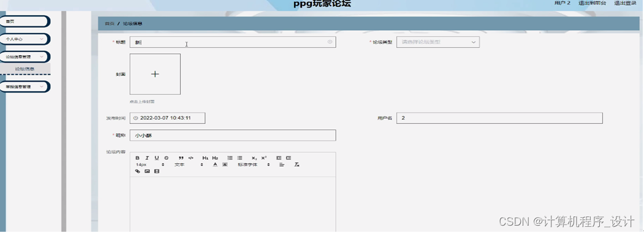Click 首页 in the breadcrumb
The height and width of the screenshot is (233, 644).
(109, 24)
